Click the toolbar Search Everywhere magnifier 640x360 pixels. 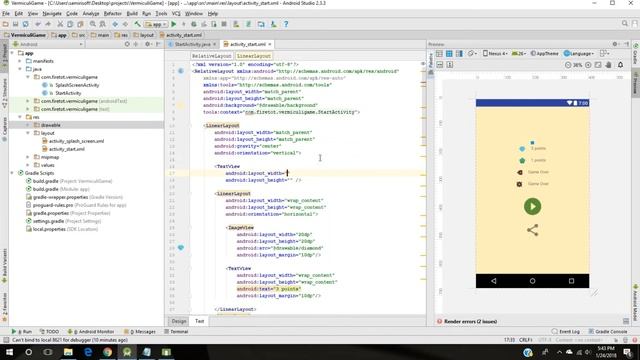(x=624, y=24)
